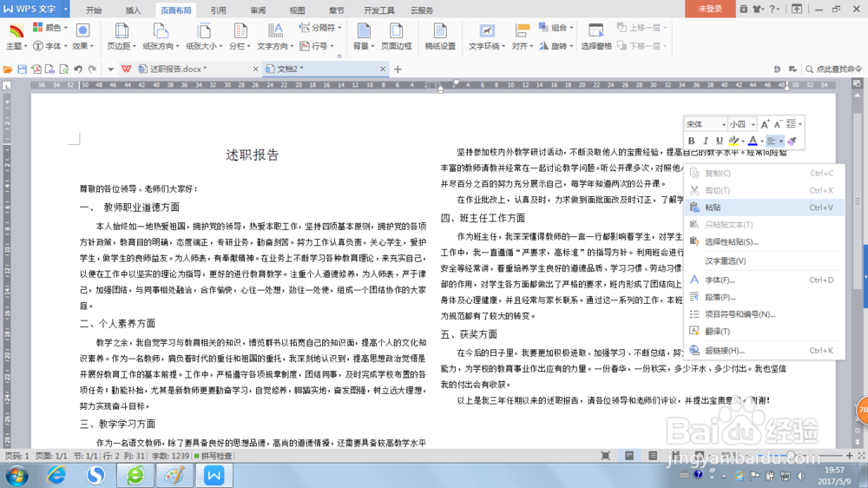Choose Font (字体) in the context menu
868x488 pixels.
pyautogui.click(x=764, y=280)
